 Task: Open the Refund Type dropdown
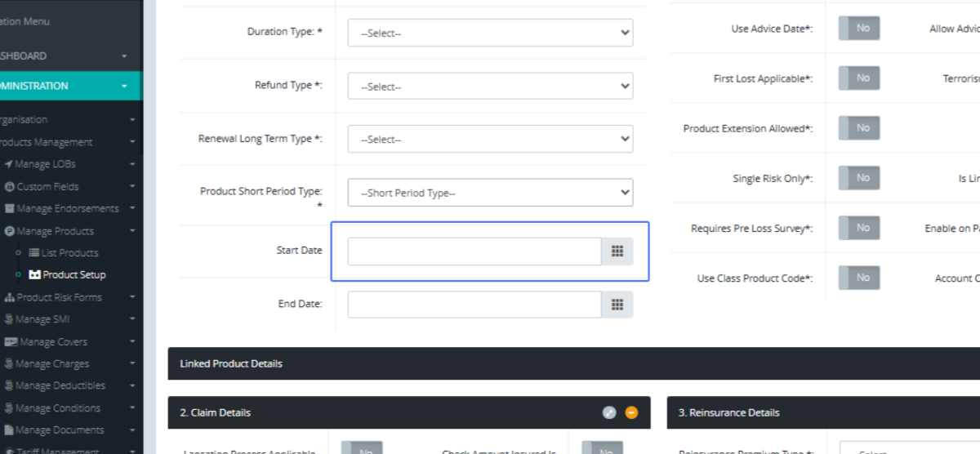490,87
